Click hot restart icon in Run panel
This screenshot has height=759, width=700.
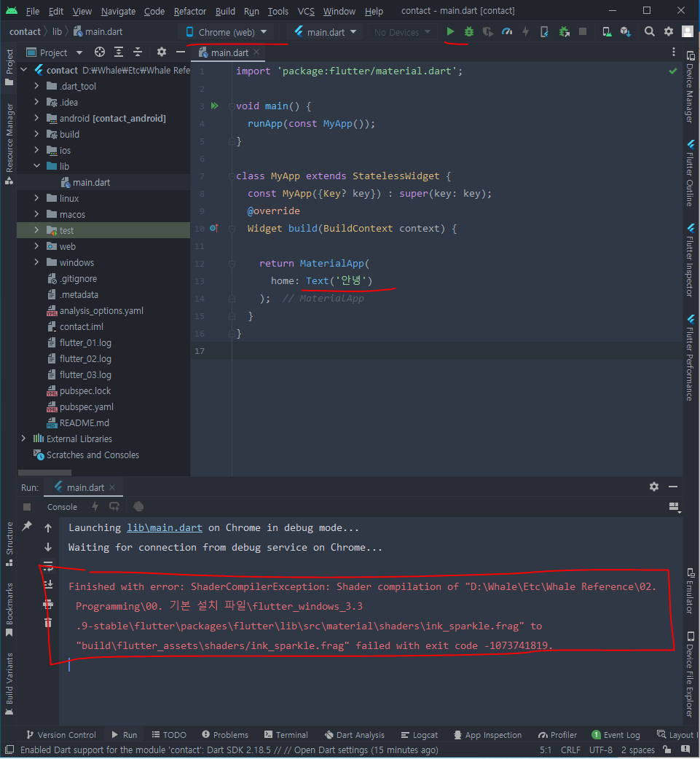point(114,506)
